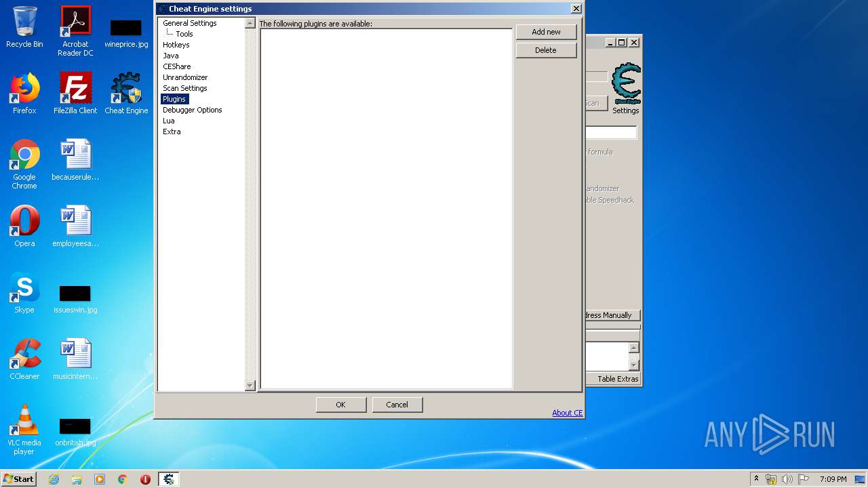Screen dimensions: 868x488
Task: Open Debugger Options settings page
Action: [193, 110]
